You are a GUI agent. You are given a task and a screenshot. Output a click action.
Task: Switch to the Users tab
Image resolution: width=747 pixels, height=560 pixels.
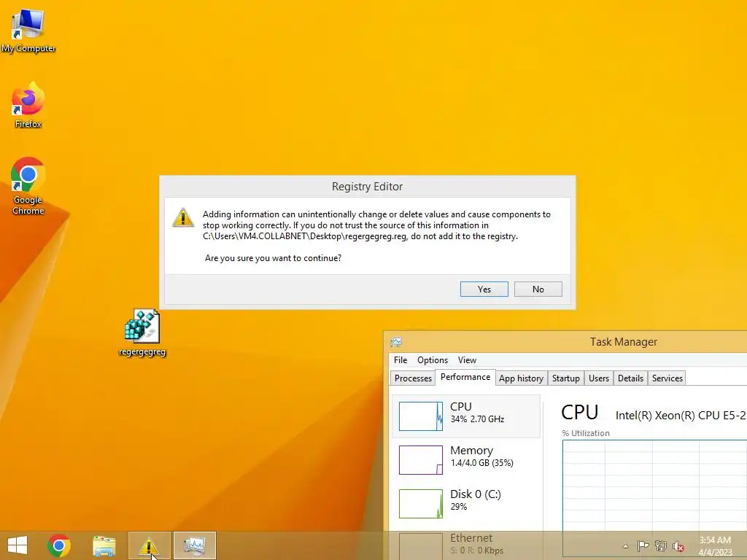tap(599, 378)
